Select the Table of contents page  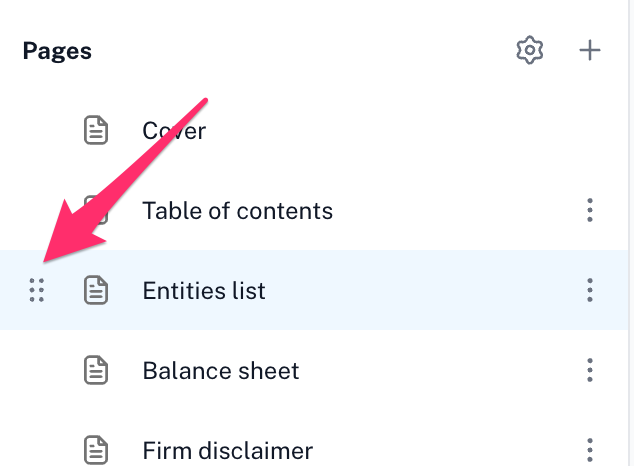click(x=238, y=211)
